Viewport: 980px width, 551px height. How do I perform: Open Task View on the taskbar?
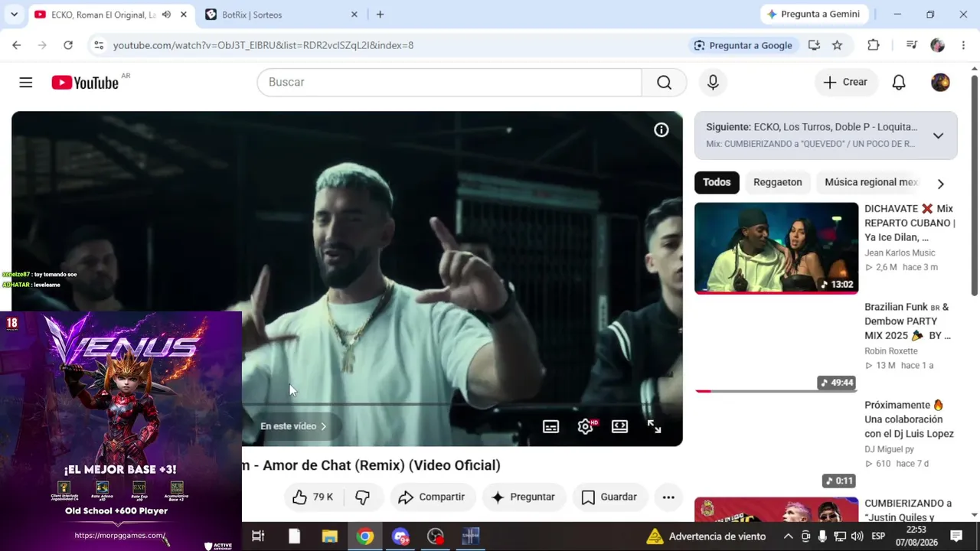click(258, 536)
